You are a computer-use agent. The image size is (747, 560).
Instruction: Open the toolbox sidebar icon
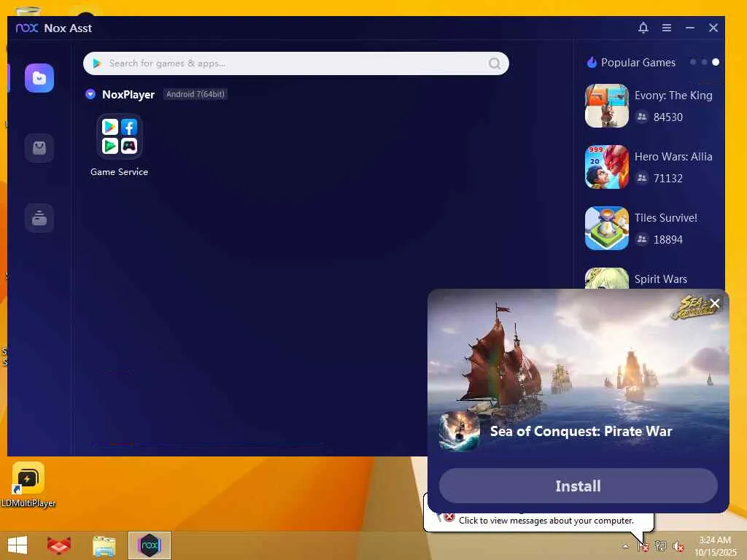pos(39,218)
